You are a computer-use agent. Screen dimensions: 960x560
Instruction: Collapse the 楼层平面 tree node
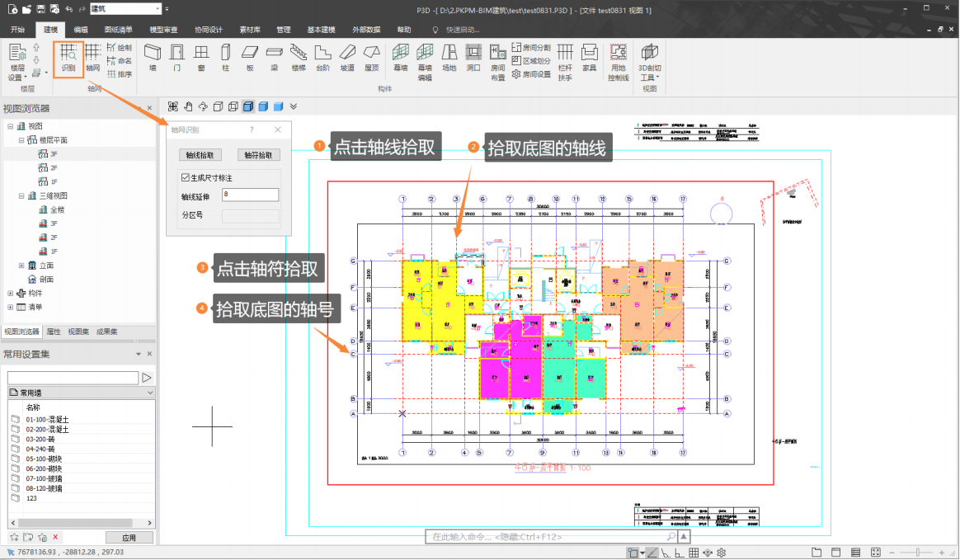(x=22, y=140)
